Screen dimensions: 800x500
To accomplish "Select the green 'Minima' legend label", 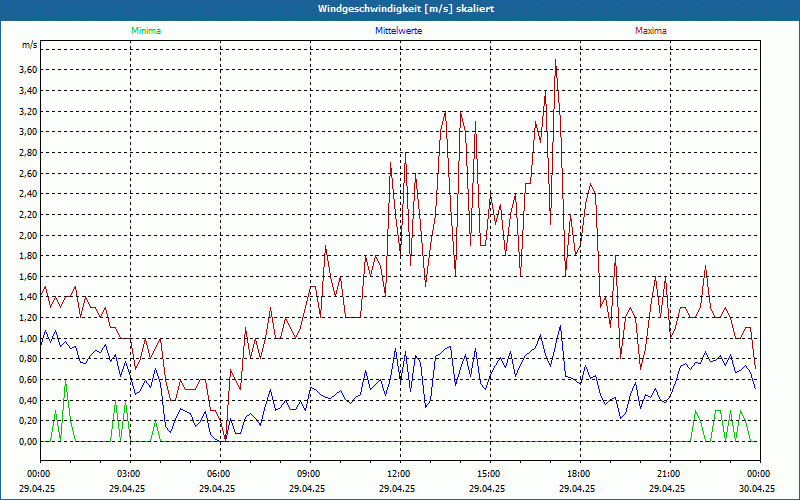I will [146, 31].
